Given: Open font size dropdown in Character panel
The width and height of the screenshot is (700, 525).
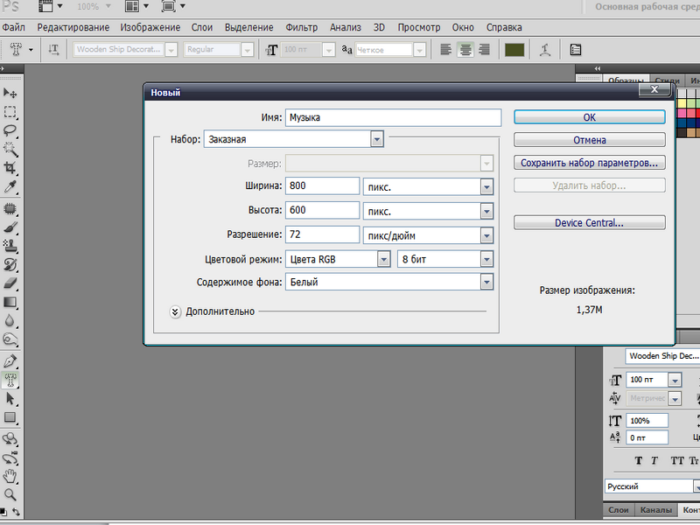Looking at the screenshot, I should click(675, 380).
